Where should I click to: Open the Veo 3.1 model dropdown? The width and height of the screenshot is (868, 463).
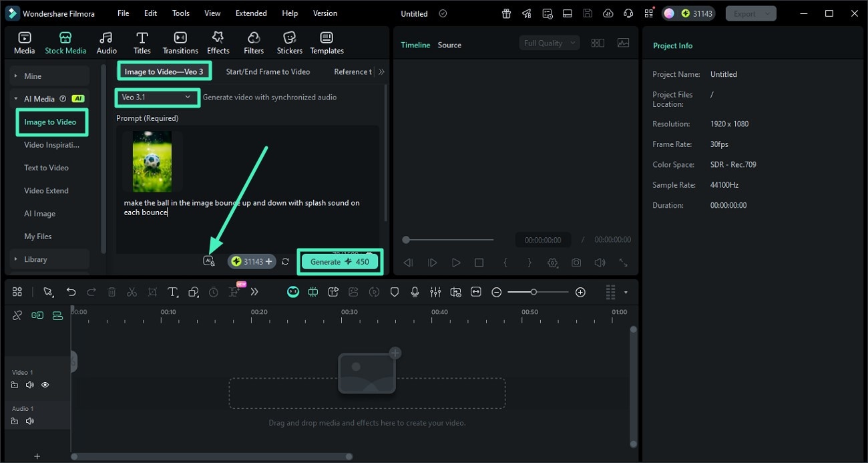(x=157, y=98)
